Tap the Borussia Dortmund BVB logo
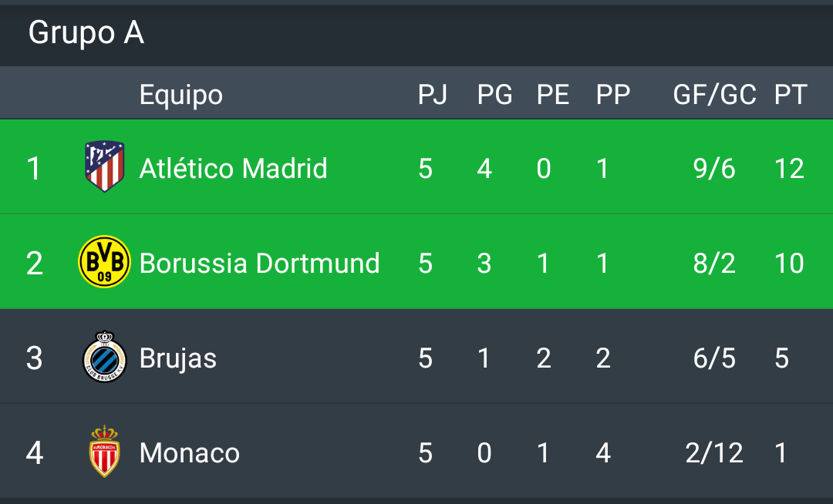 pyautogui.click(x=104, y=262)
